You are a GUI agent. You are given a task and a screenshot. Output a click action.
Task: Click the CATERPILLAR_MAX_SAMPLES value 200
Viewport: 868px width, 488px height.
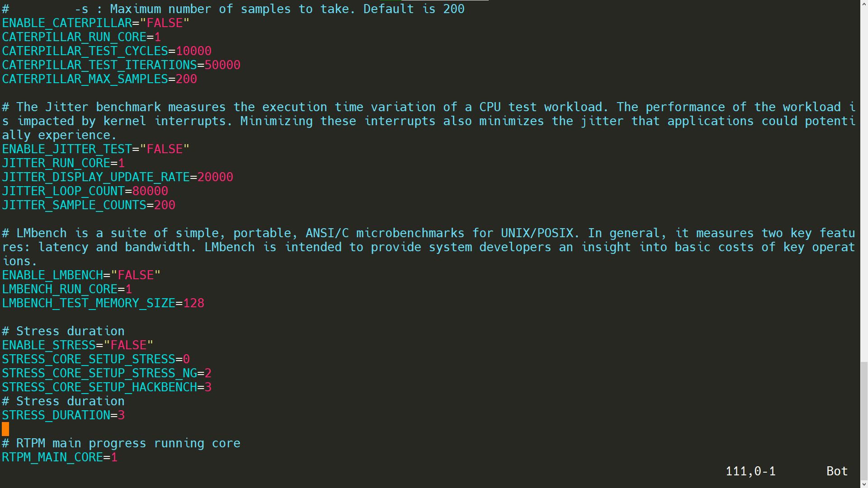click(186, 79)
